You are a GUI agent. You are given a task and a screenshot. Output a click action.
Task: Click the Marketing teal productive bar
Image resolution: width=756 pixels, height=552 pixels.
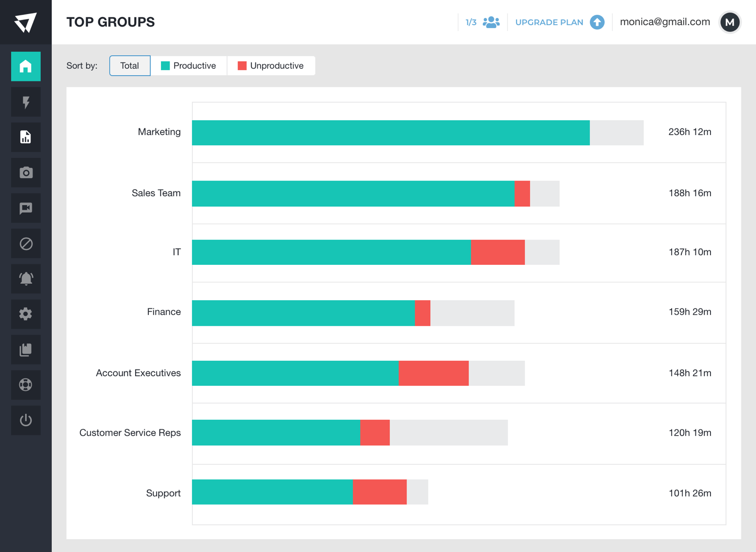click(x=391, y=133)
